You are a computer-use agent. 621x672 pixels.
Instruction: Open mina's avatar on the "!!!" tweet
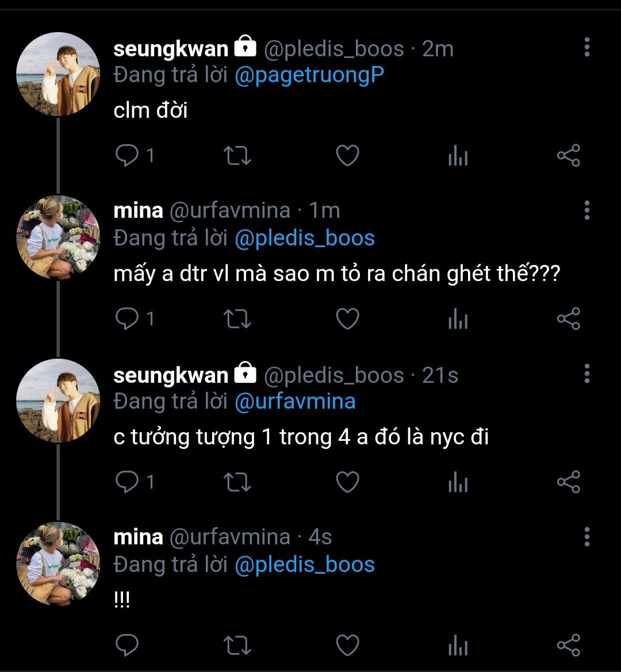(x=57, y=563)
